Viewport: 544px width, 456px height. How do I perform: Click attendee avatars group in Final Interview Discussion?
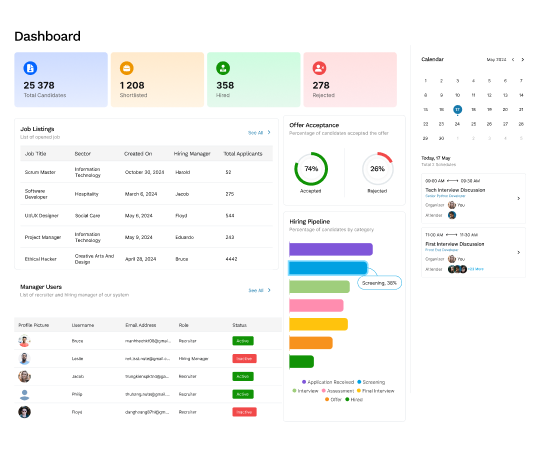(x=457, y=269)
